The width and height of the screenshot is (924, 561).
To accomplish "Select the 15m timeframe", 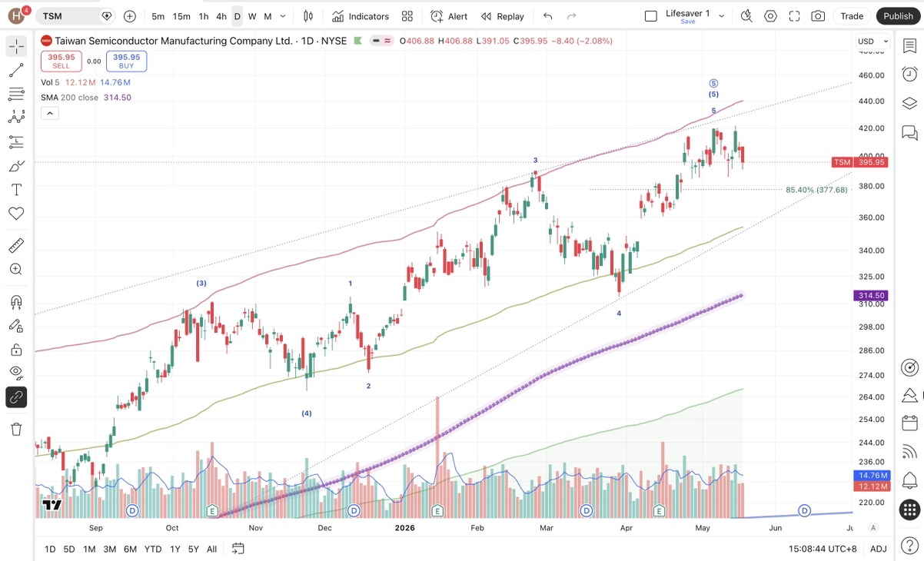I will click(181, 16).
